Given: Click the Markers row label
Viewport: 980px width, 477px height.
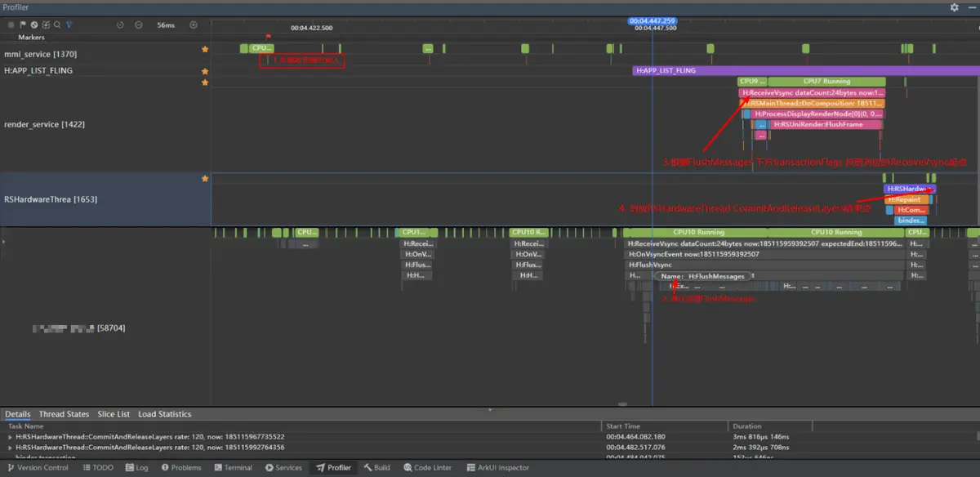Looking at the screenshot, I should pyautogui.click(x=32, y=37).
